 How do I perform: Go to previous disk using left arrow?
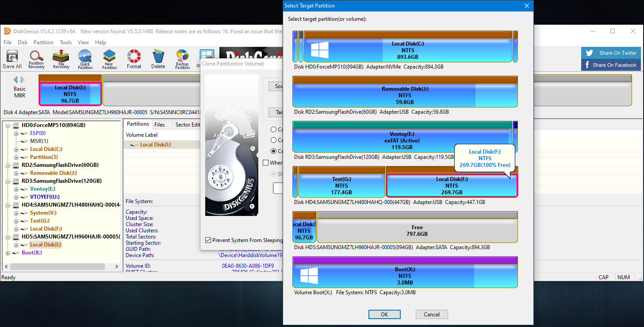point(16,80)
